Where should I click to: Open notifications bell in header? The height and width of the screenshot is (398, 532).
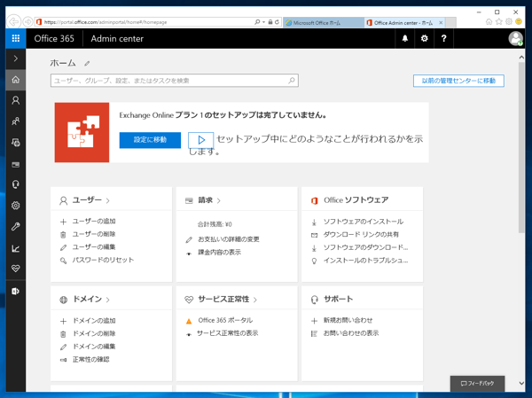click(405, 38)
